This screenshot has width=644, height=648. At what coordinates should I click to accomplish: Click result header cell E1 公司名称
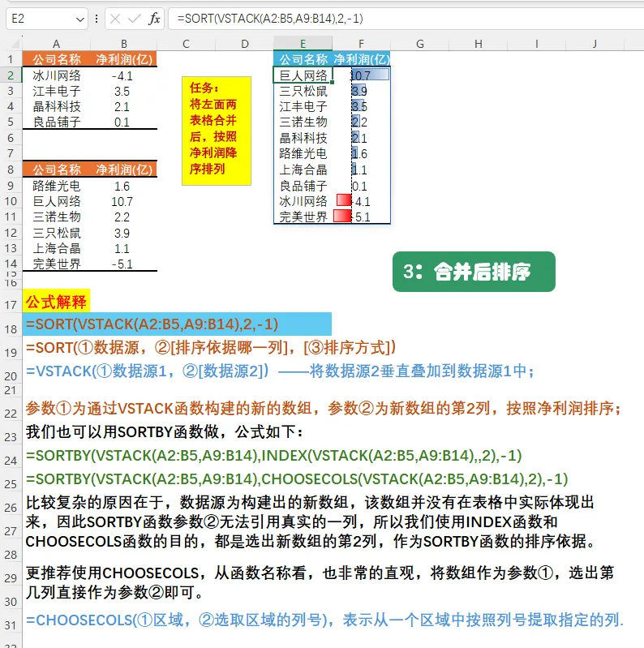(303, 59)
